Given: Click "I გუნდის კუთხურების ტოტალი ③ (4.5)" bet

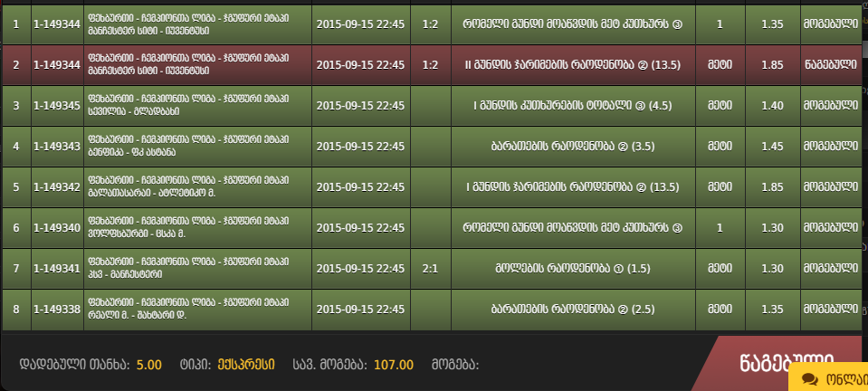Looking at the screenshot, I should click(x=573, y=106).
